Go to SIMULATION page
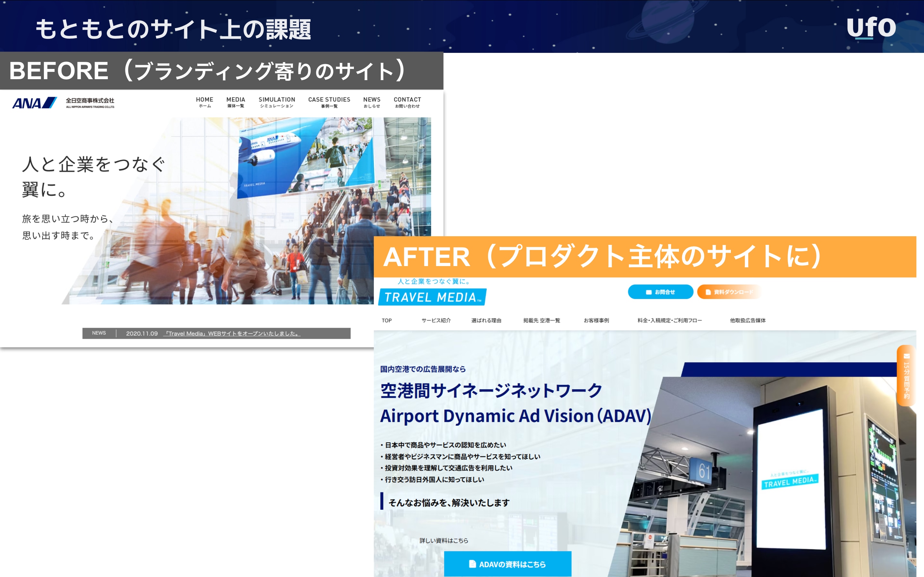Image resolution: width=924 pixels, height=577 pixels. coord(277,102)
